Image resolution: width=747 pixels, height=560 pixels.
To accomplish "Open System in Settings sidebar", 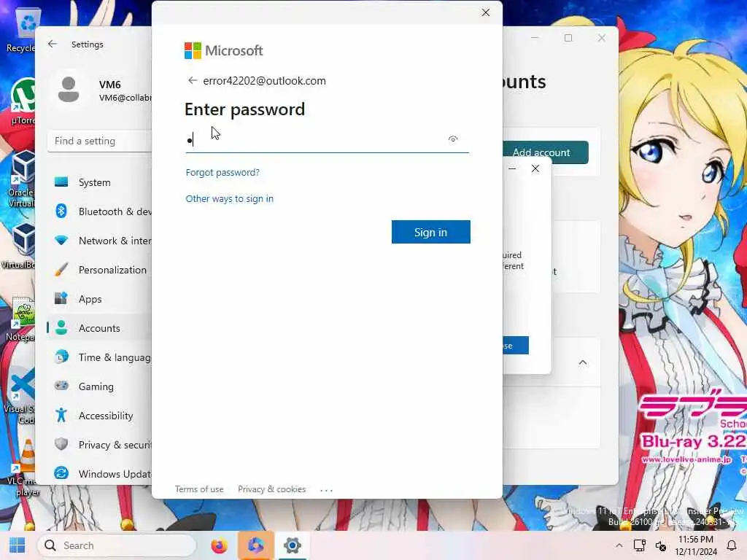I will pos(99,182).
